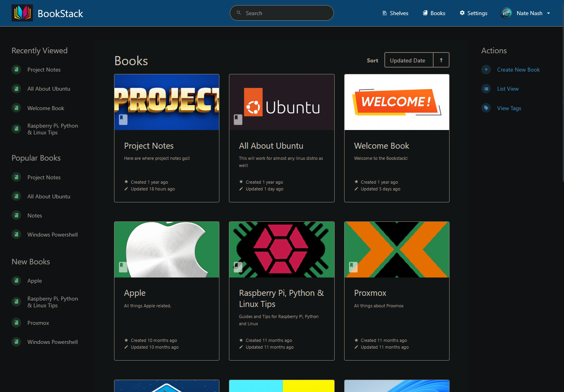The height and width of the screenshot is (392, 564).
Task: Switch to List View
Action: [508, 89]
